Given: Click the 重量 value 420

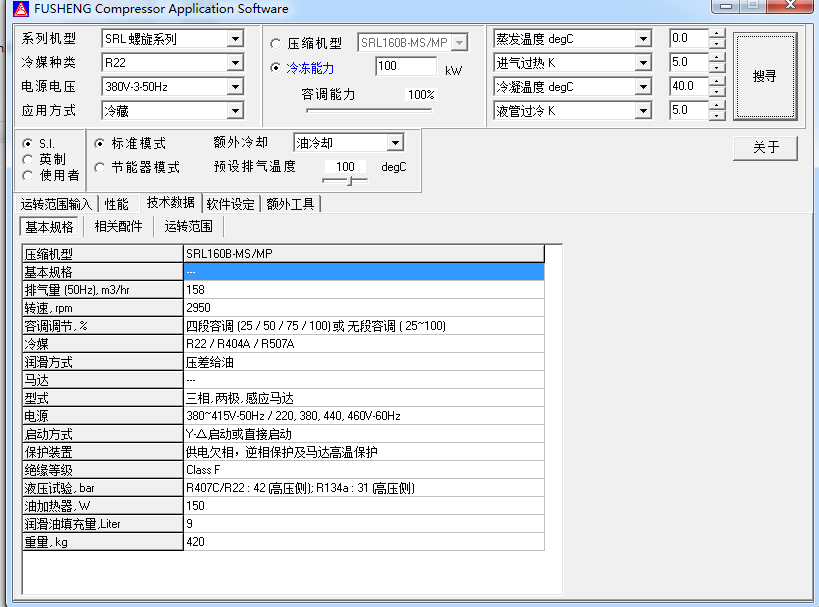Looking at the screenshot, I should click(x=364, y=542).
